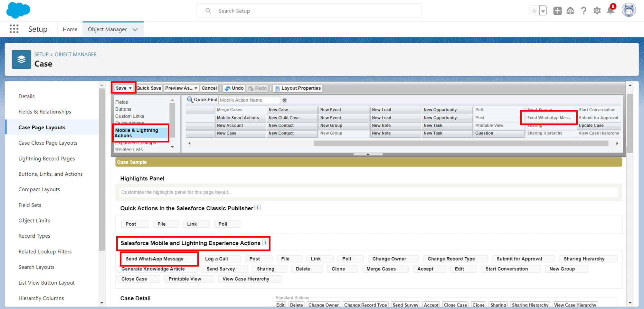Open Case Close Page Layouts
This screenshot has width=644, height=309.
[48, 143]
